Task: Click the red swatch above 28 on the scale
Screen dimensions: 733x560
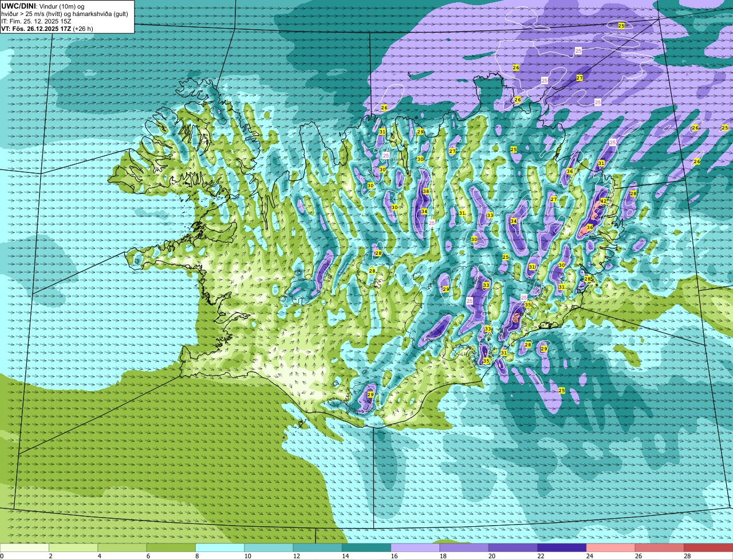Action: pos(708,547)
